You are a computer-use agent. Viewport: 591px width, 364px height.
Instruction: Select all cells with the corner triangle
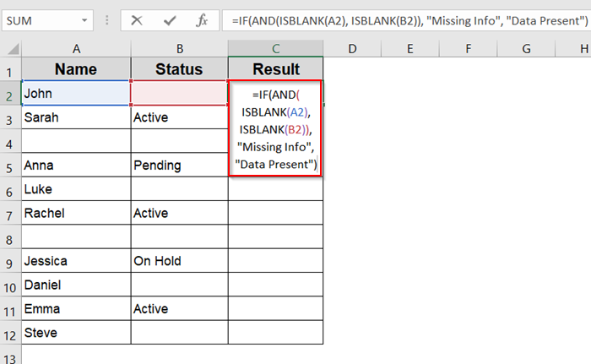click(13, 49)
